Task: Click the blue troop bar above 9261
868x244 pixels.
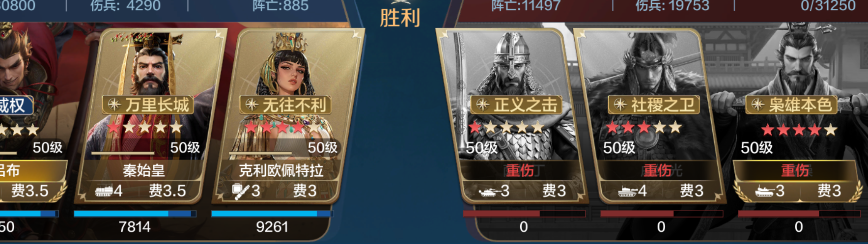Action: tap(272, 214)
